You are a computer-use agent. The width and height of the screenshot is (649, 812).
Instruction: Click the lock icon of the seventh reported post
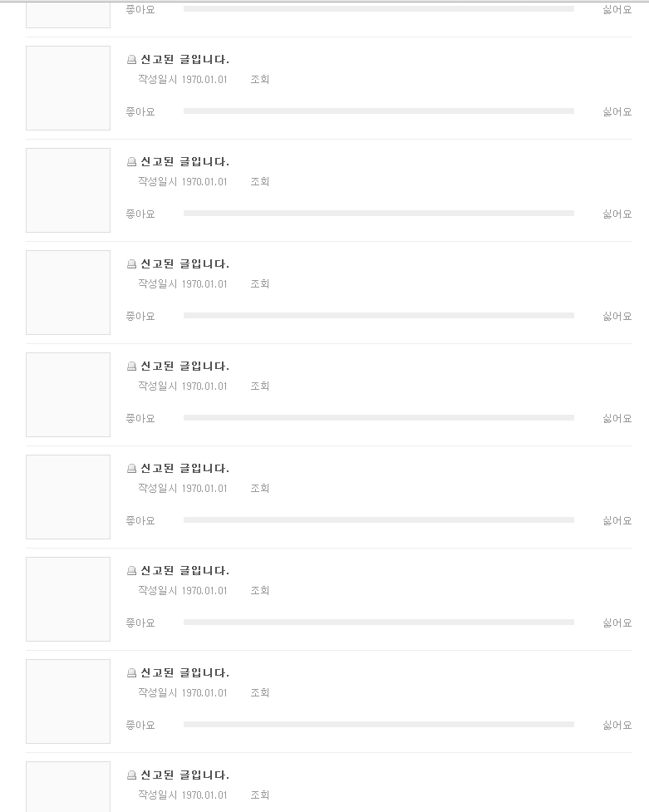click(131, 673)
